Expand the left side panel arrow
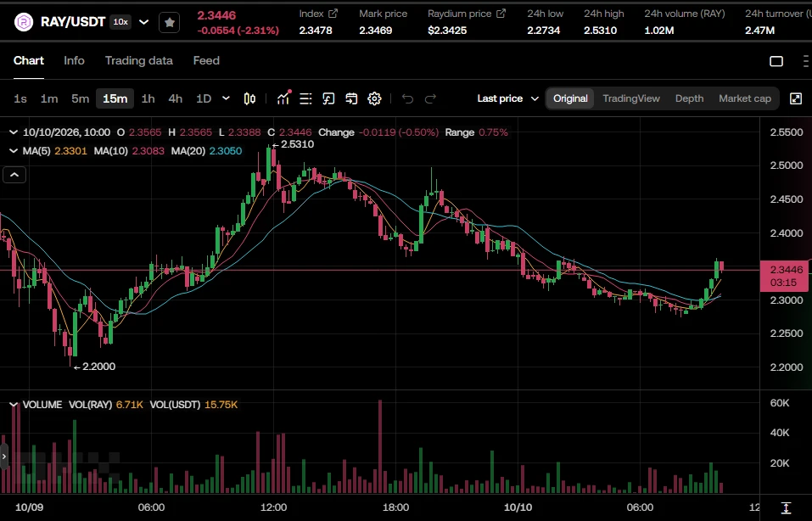Viewport: 812px width, 521px height. click(4, 457)
